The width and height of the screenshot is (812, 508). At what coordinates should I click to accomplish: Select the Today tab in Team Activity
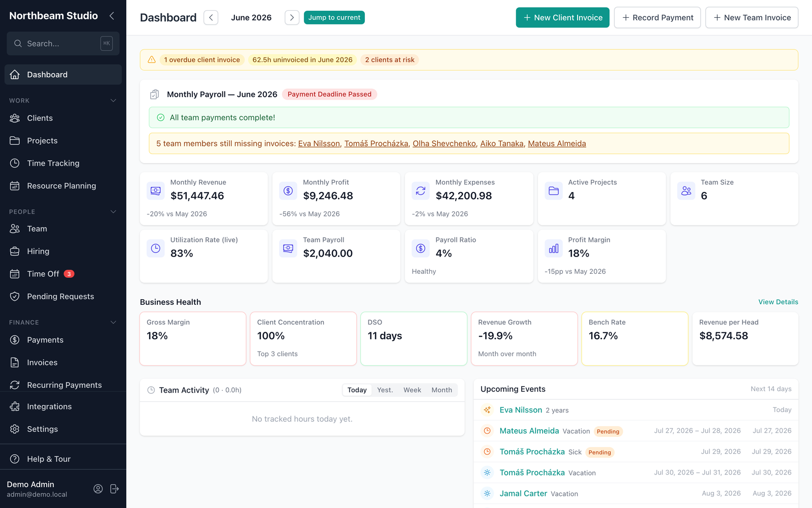click(357, 390)
